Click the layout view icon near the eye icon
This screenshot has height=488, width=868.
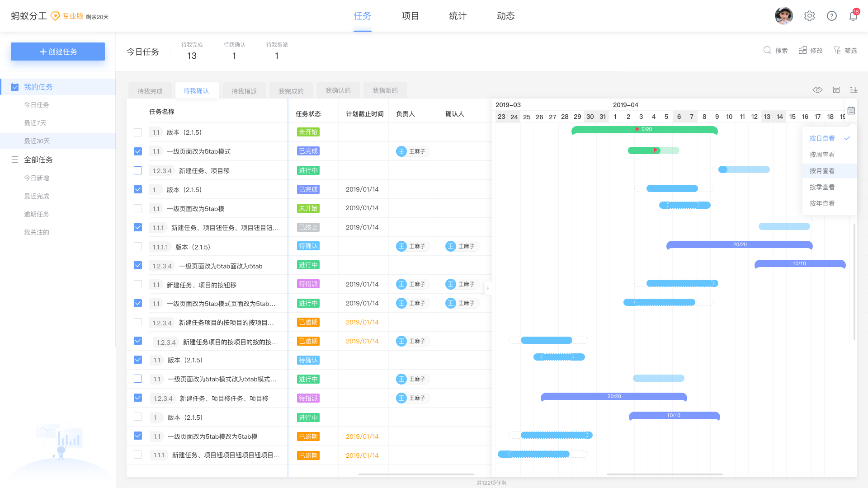pos(836,90)
